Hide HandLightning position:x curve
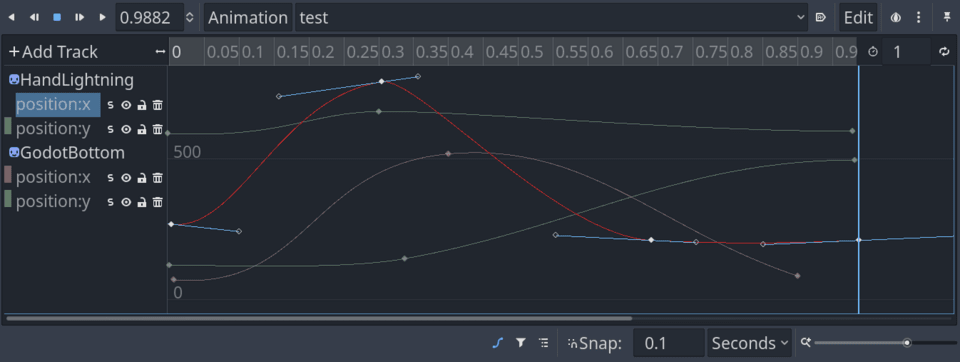Screen dimensions: 960x362 tap(126, 105)
